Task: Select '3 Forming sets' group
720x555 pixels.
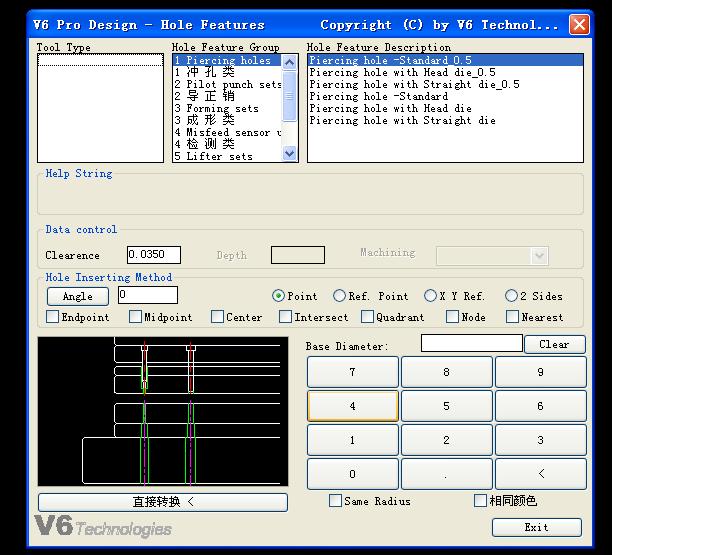Action: pyautogui.click(x=227, y=108)
